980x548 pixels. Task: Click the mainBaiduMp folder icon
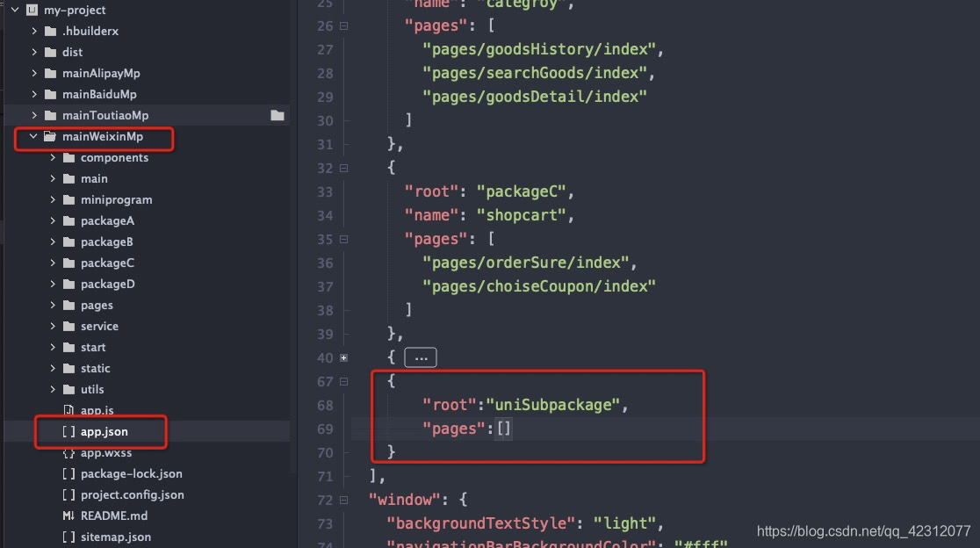click(51, 94)
